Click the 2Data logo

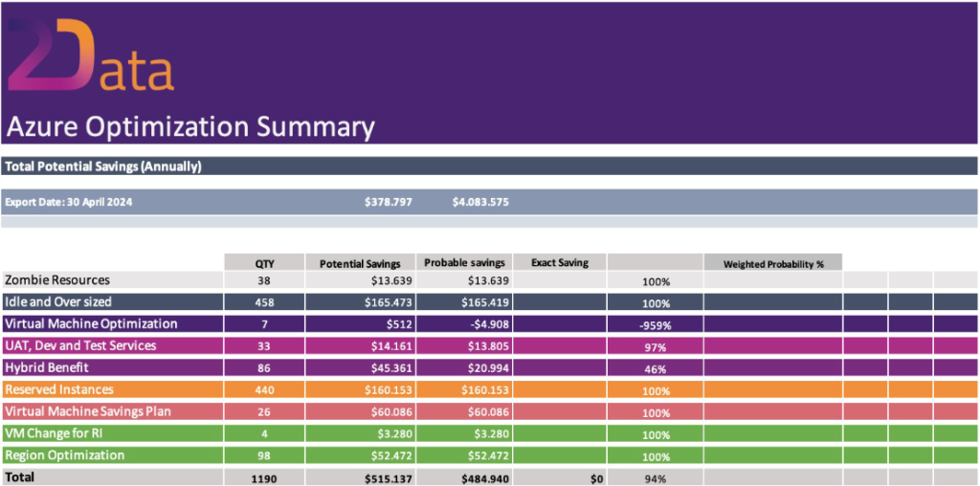point(90,57)
